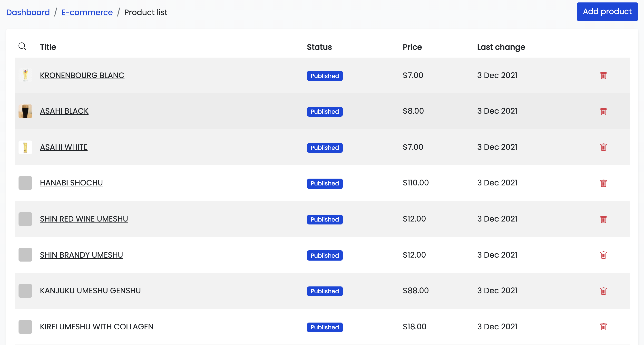Click the $110.00 price of HANABI SHOCHU
This screenshot has width=644, height=345.
(416, 183)
